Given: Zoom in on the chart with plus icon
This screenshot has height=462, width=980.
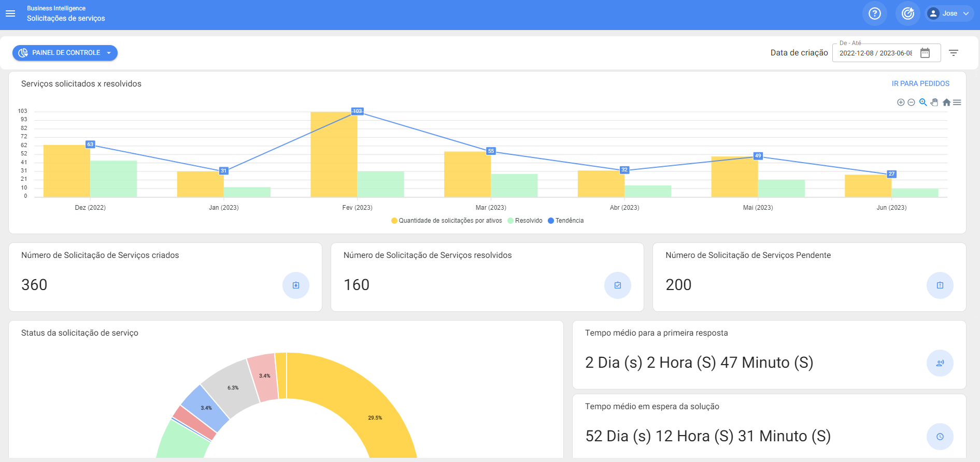Looking at the screenshot, I should (x=901, y=103).
